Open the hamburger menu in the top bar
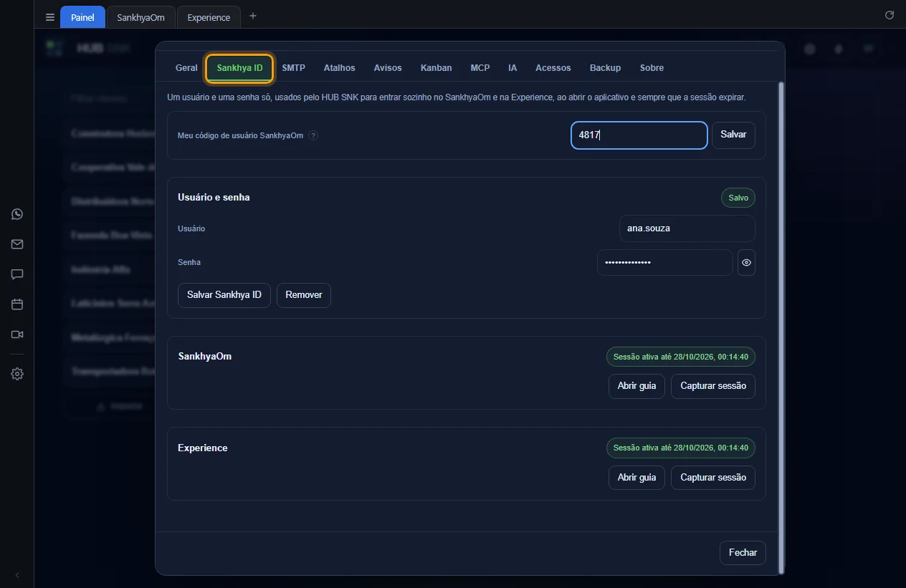Image resolution: width=906 pixels, height=588 pixels. [50, 17]
